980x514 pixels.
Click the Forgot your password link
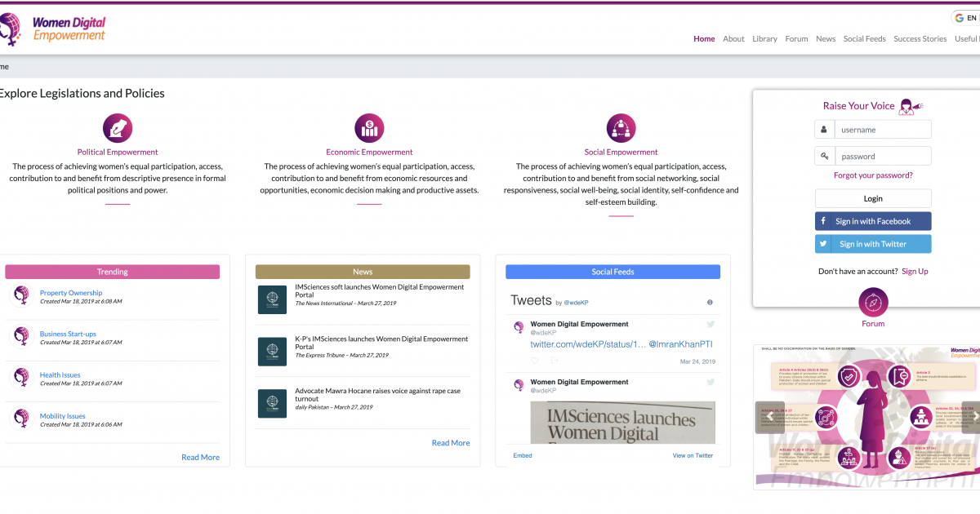pos(873,175)
